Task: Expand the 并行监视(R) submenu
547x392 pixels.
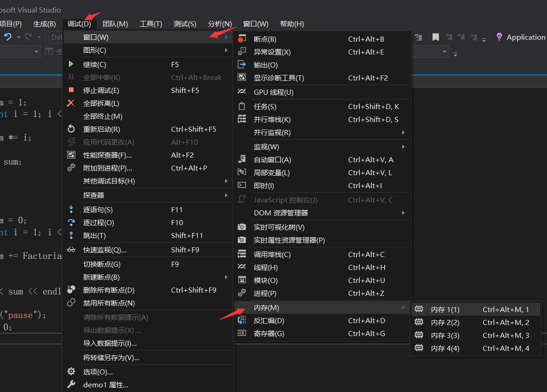Action: [x=322, y=132]
